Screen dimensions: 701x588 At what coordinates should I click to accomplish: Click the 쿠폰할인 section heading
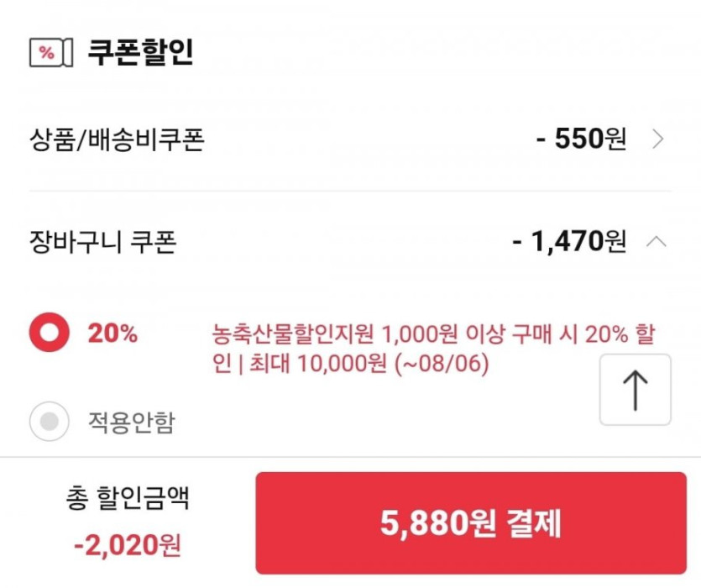(x=141, y=52)
